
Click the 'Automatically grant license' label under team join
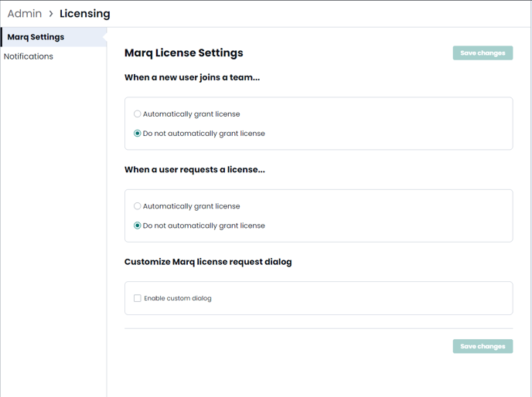[x=191, y=114]
